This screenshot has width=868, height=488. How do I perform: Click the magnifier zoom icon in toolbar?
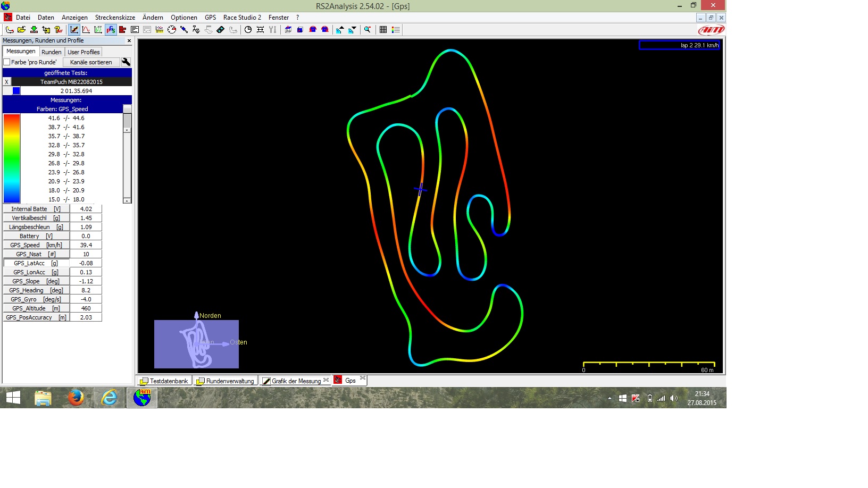coord(368,30)
